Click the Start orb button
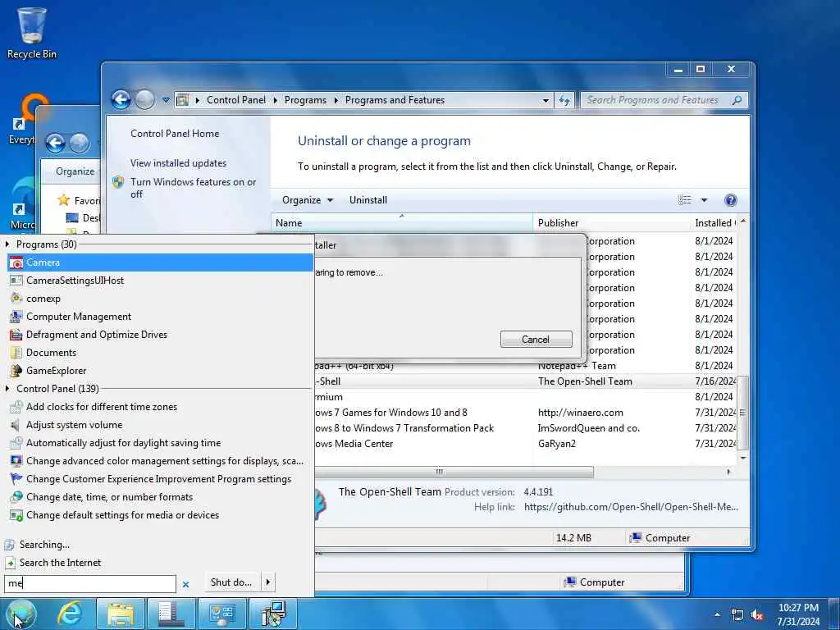This screenshot has height=630, width=840. point(21,614)
